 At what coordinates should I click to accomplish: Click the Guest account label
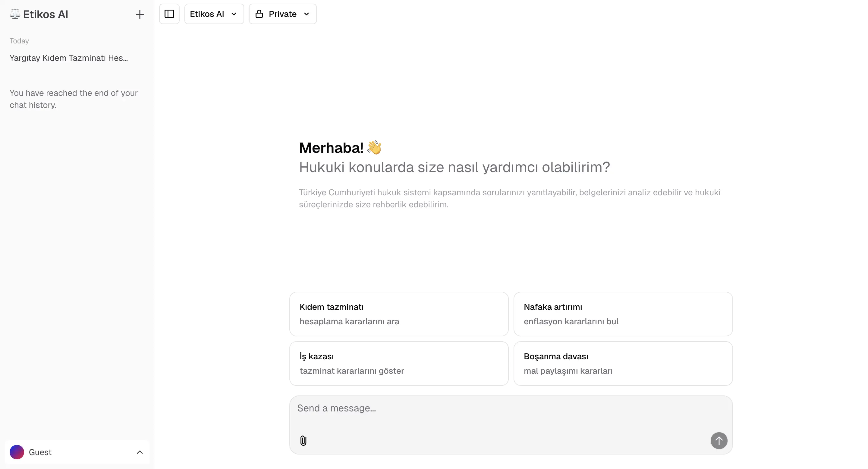click(x=40, y=452)
